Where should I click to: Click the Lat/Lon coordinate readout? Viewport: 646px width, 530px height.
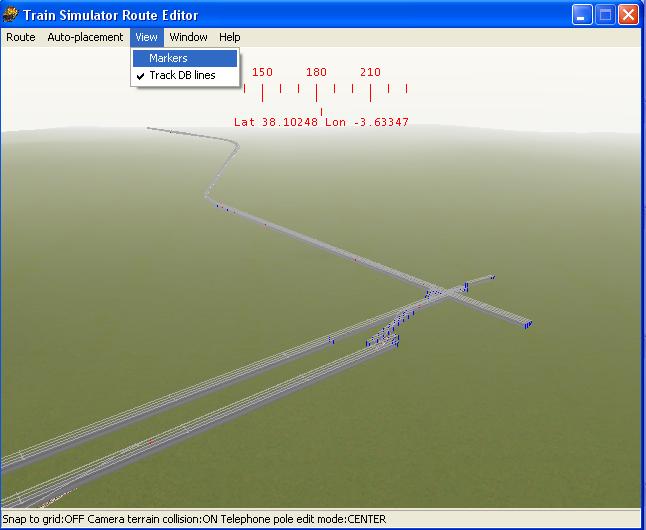tap(321, 122)
